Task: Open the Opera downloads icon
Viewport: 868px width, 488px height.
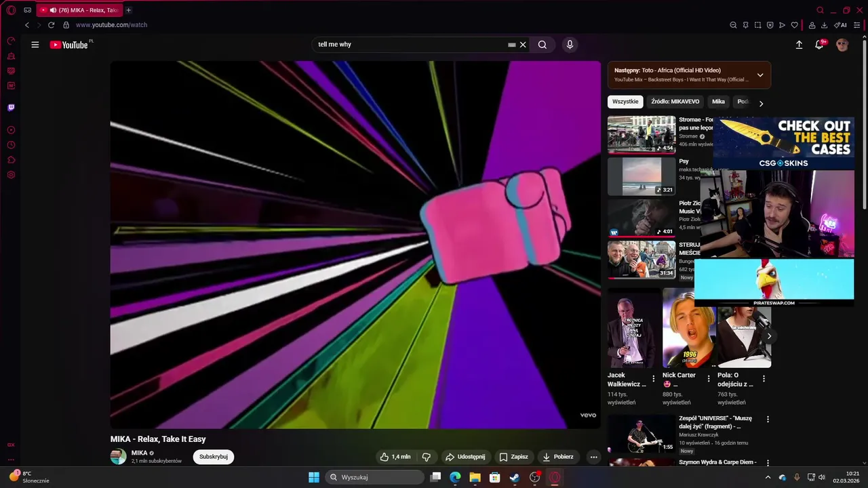Action: pos(824,25)
